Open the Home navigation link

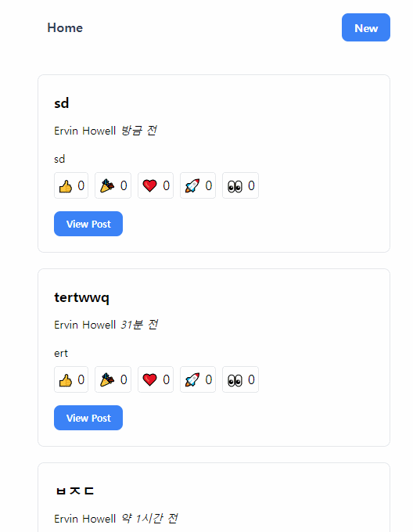[65, 28]
